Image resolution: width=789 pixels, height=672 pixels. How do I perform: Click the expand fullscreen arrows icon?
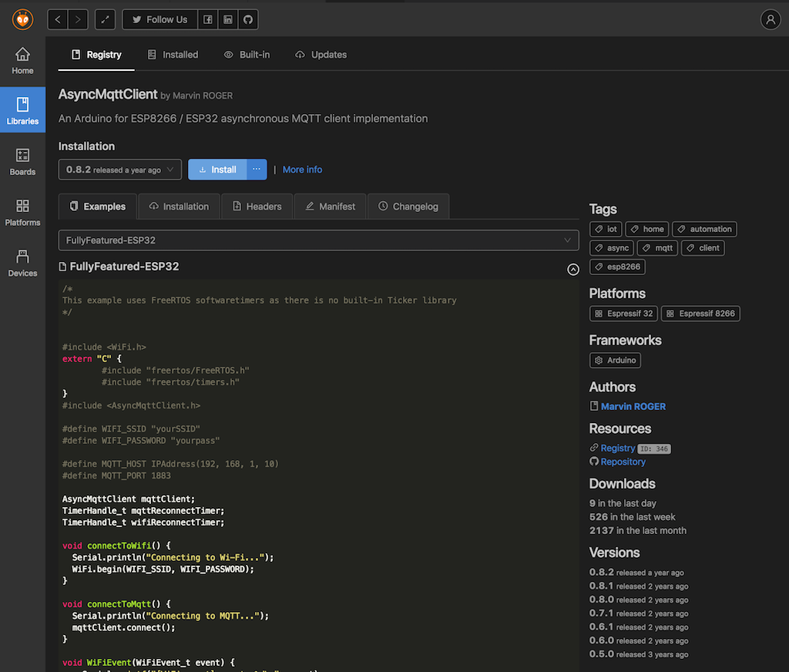coord(105,19)
